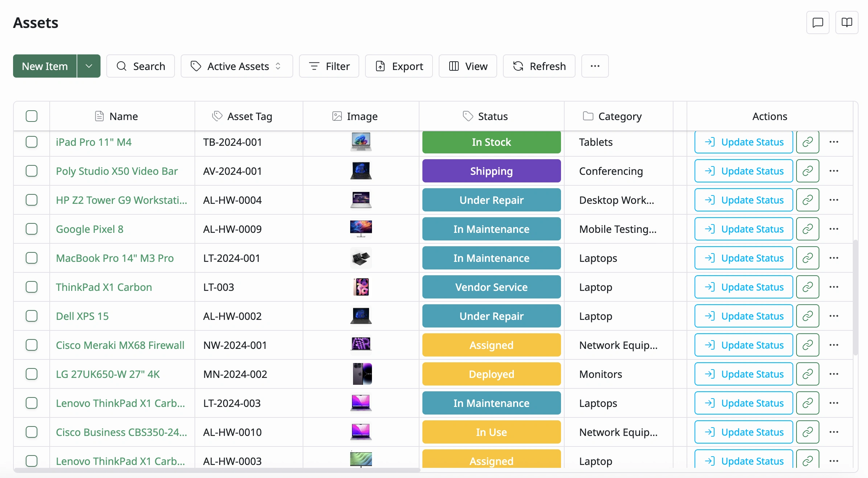Open the View columns menu
This screenshot has height=478, width=868.
pyautogui.click(x=468, y=66)
